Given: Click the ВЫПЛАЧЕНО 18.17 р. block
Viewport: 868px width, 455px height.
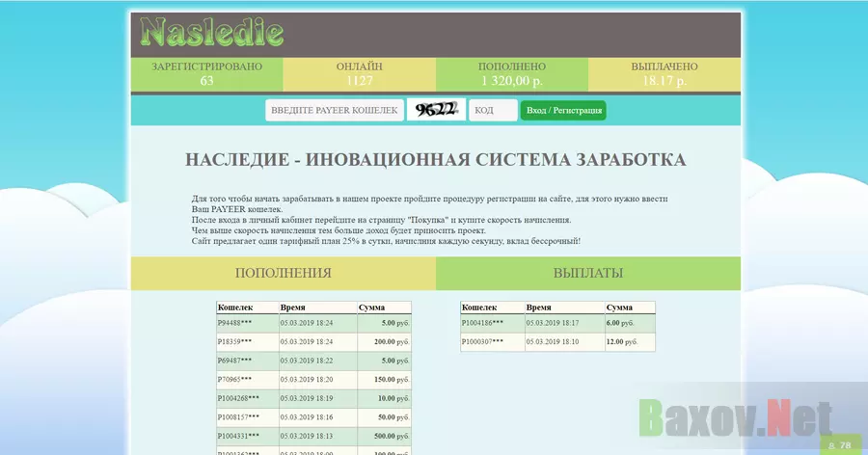Looking at the screenshot, I should coord(665,74).
